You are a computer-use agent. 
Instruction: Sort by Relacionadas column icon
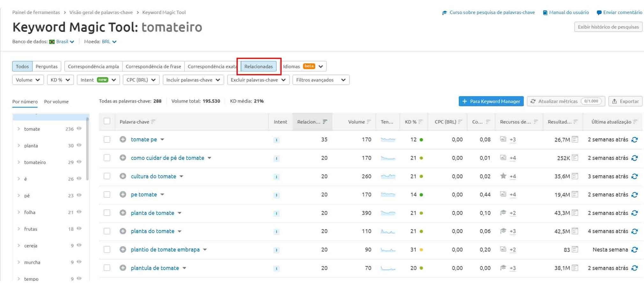tap(325, 122)
